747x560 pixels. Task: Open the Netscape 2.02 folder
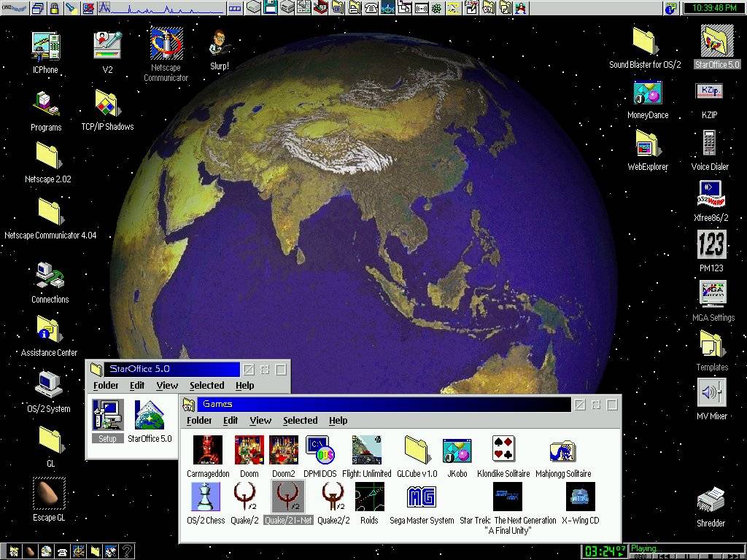pos(47,162)
